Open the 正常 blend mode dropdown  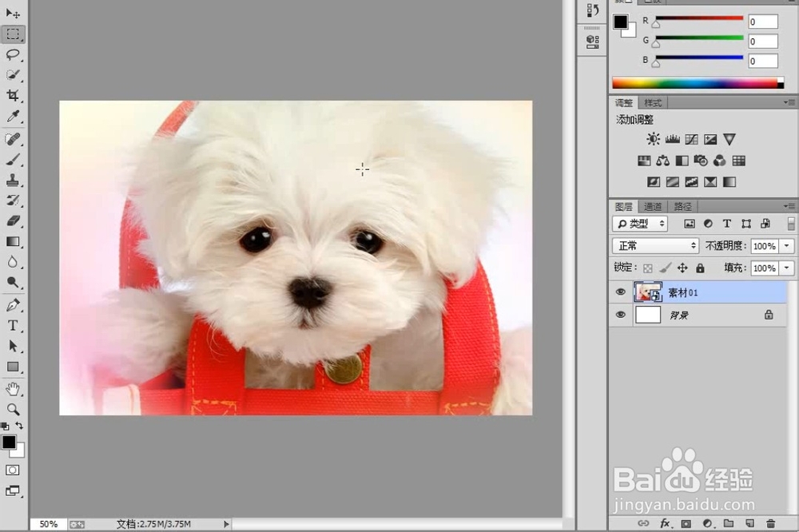click(655, 246)
